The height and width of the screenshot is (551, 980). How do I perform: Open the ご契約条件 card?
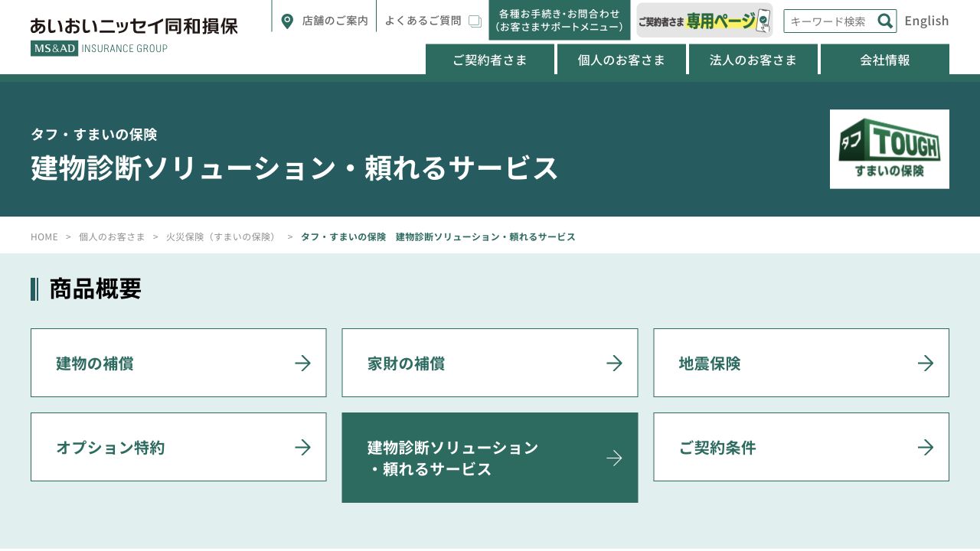pyautogui.click(x=801, y=447)
